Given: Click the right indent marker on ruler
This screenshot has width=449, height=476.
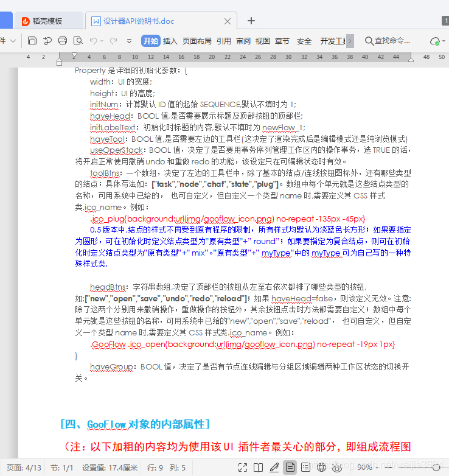Looking at the screenshot, I should [411, 60].
